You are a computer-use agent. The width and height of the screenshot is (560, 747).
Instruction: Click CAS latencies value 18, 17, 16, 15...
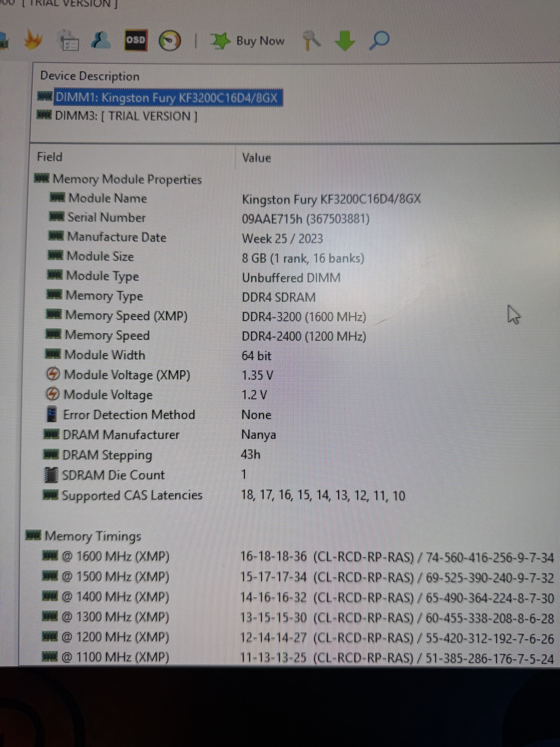pyautogui.click(x=323, y=495)
